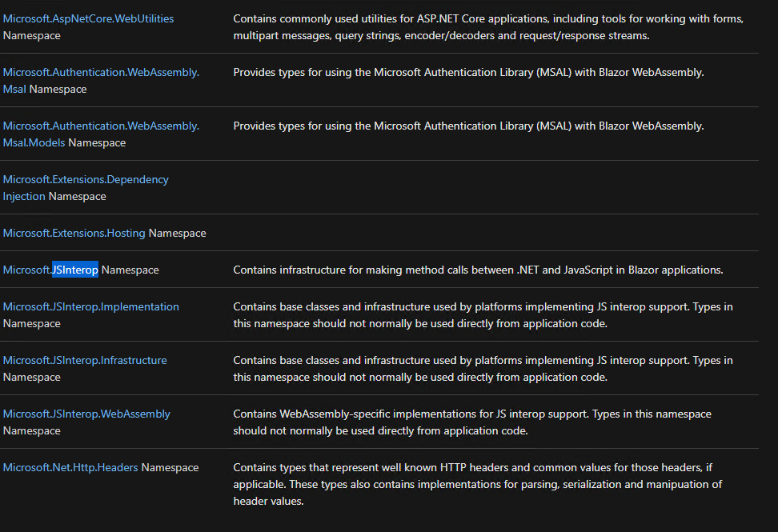Image resolution: width=778 pixels, height=532 pixels.
Task: Click the Namespace label under Microsoft.JSInterop.Implementation
Action: tap(31, 323)
